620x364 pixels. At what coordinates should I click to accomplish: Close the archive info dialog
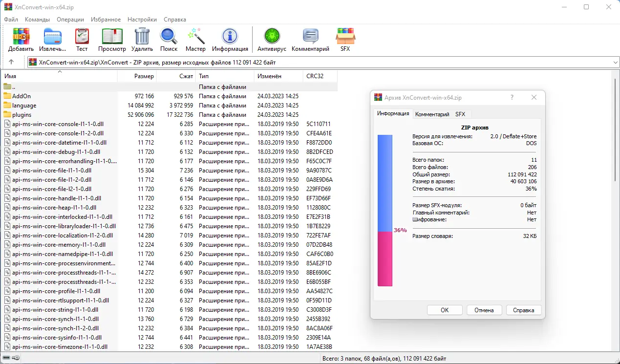point(534,97)
